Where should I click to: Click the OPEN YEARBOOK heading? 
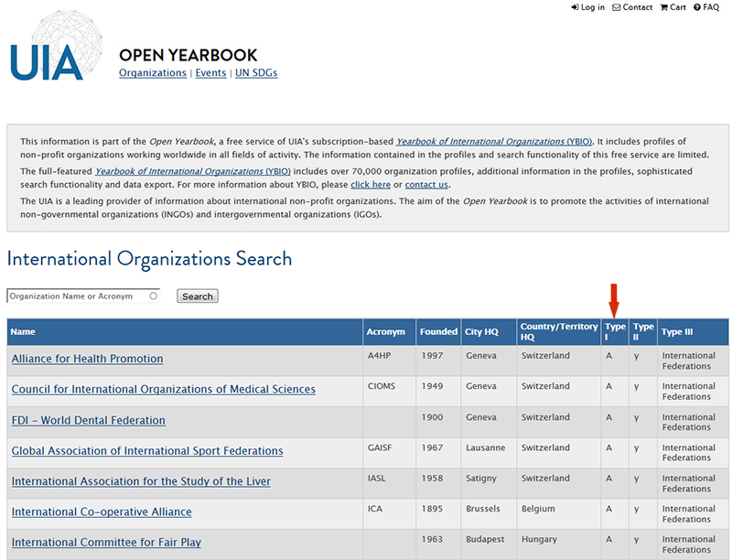click(188, 55)
